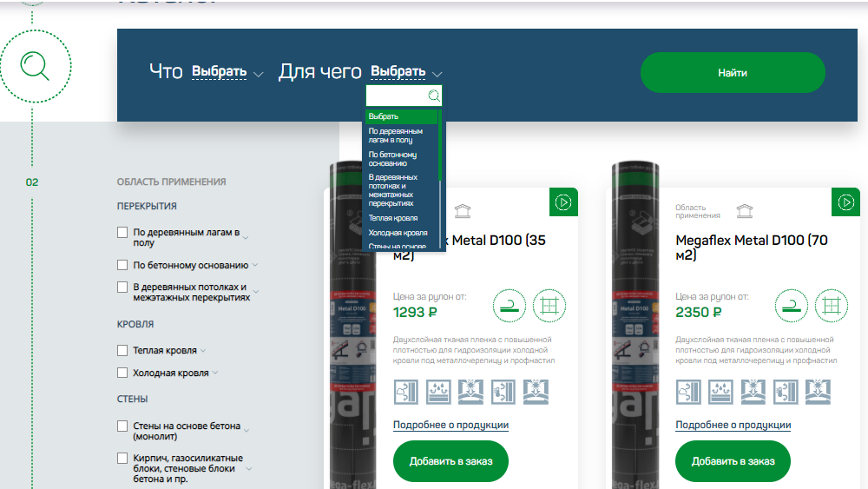The image size is (868, 489).
Task: Click the '02' step number
Action: pos(32,182)
